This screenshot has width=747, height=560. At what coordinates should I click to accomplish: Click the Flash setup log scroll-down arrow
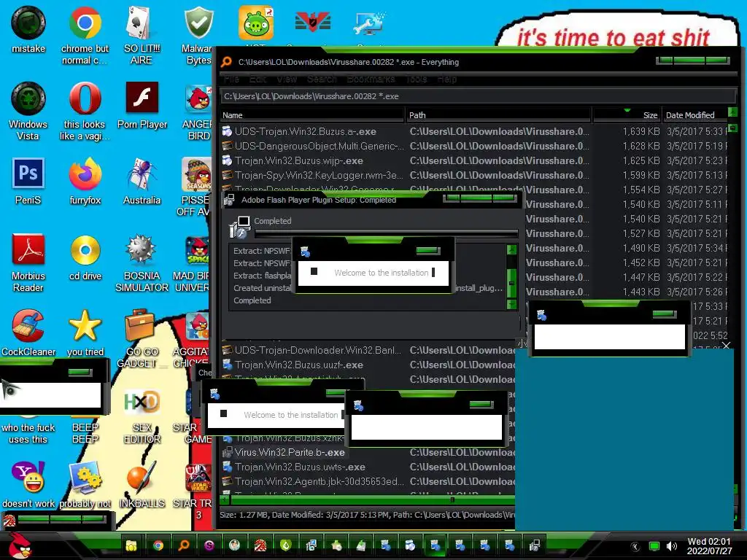pos(511,303)
